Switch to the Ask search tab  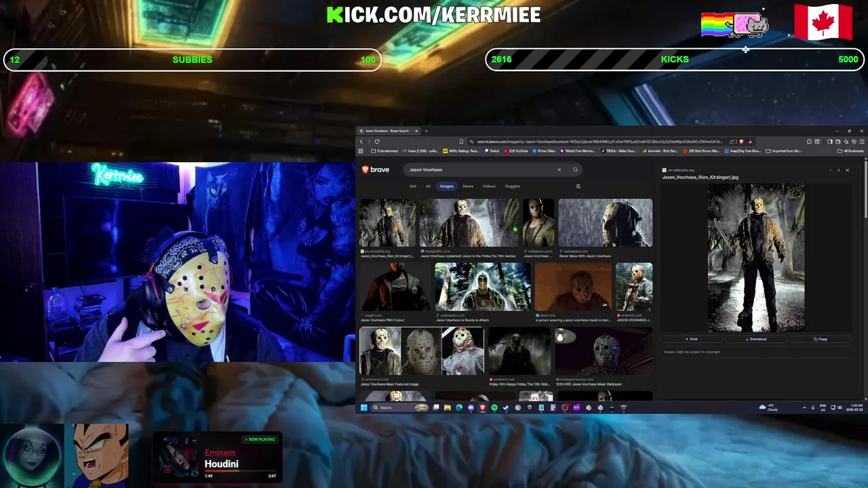point(412,186)
